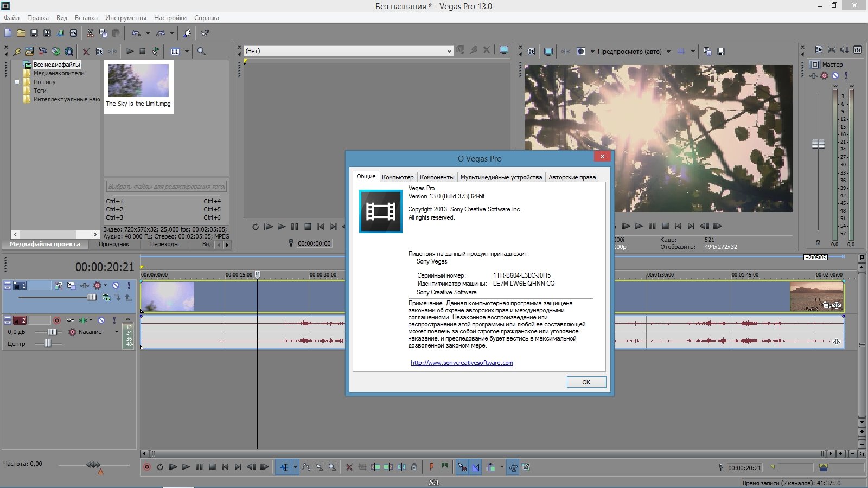Viewport: 868px width, 488px height.
Task: Expand the 'По типу' media bin
Action: click(x=17, y=82)
